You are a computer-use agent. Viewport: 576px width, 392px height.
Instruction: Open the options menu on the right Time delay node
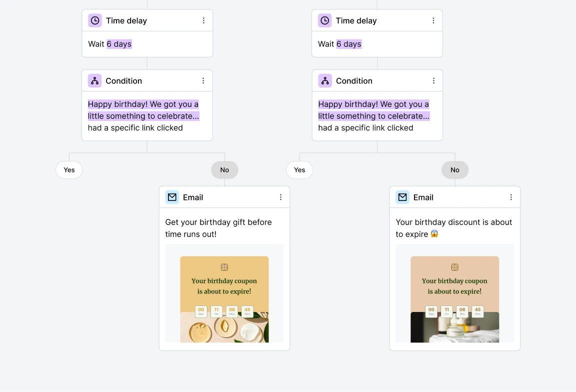coord(433,20)
